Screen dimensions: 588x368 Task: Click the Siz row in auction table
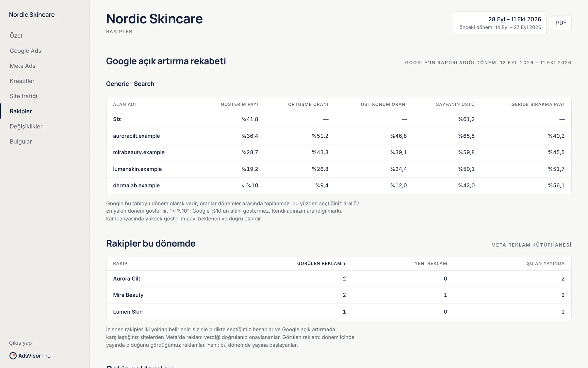(339, 119)
